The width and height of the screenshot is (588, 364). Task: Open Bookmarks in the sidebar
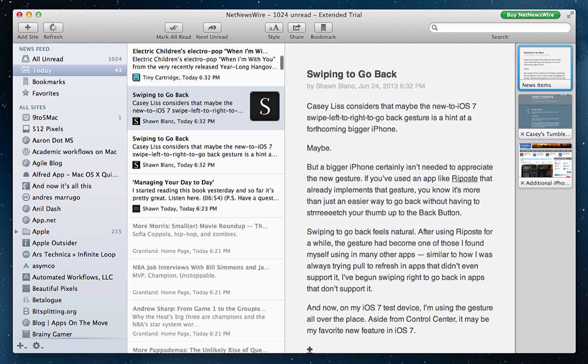click(x=70, y=82)
